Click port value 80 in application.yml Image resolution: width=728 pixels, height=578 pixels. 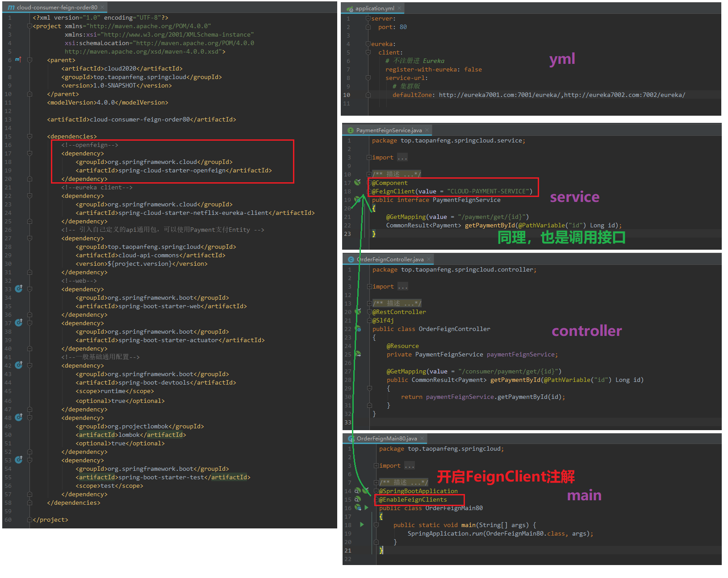[x=403, y=27]
